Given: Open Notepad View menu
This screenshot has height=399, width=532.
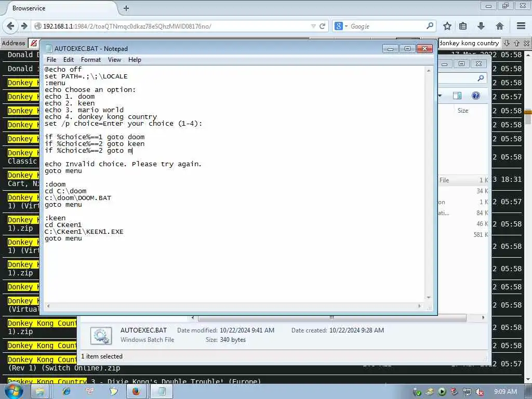Looking at the screenshot, I should (x=114, y=60).
